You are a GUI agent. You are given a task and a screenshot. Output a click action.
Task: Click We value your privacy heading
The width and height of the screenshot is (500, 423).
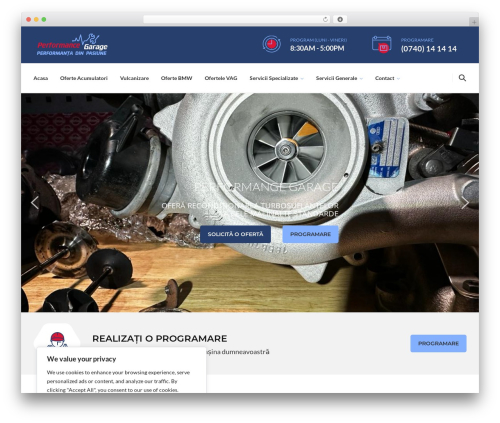click(81, 359)
